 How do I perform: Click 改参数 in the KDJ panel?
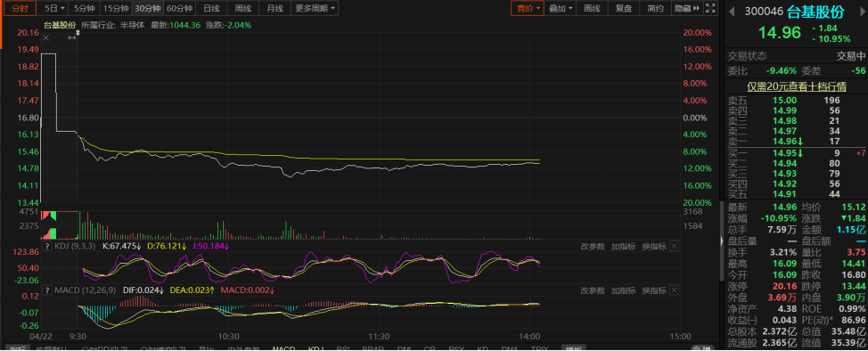[x=593, y=247]
